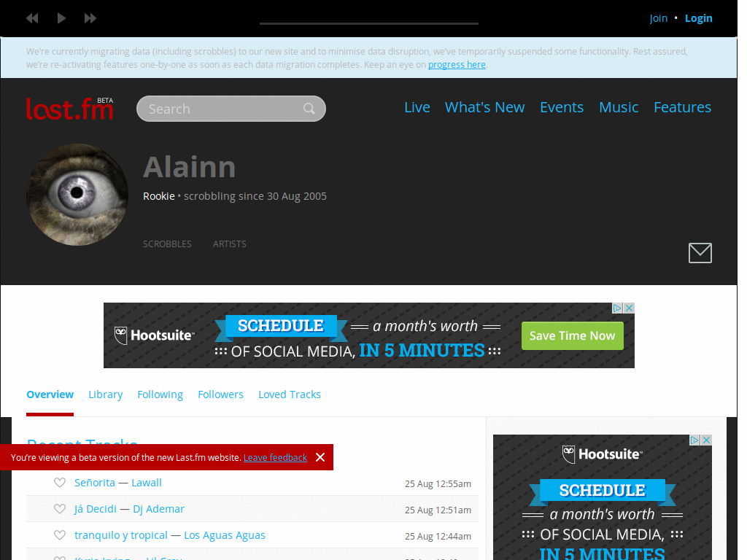The image size is (747, 560).
Task: Open the homepage via the last.fm logo
Action: (69, 108)
